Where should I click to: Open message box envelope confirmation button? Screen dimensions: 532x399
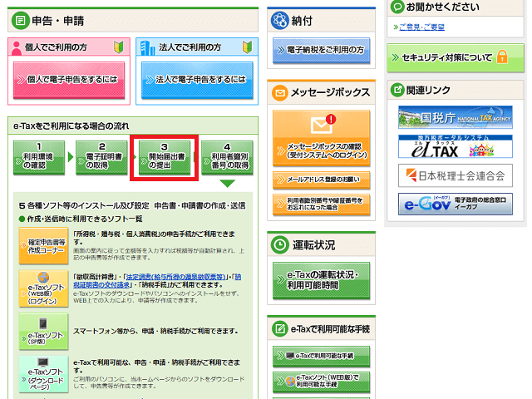pos(321,137)
